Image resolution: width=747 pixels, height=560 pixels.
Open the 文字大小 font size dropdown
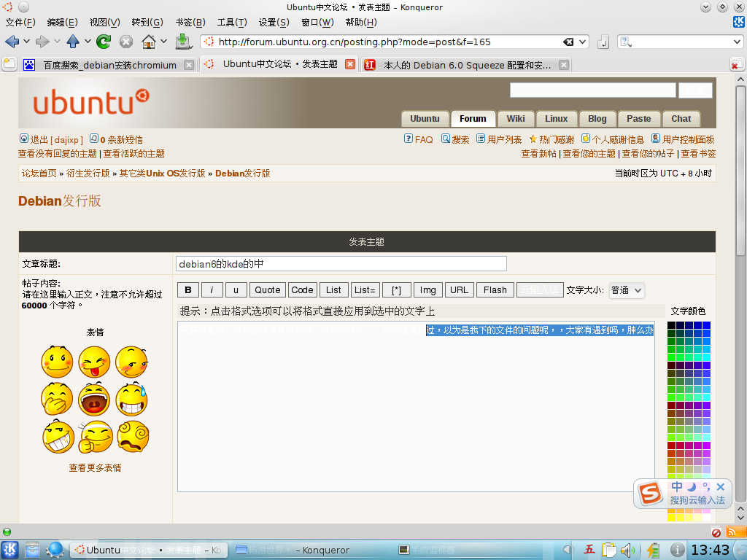[627, 290]
